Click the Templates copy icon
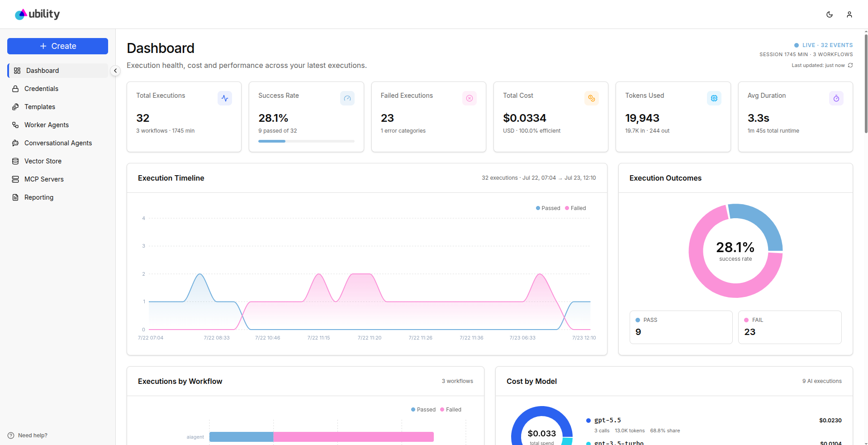 click(x=15, y=107)
